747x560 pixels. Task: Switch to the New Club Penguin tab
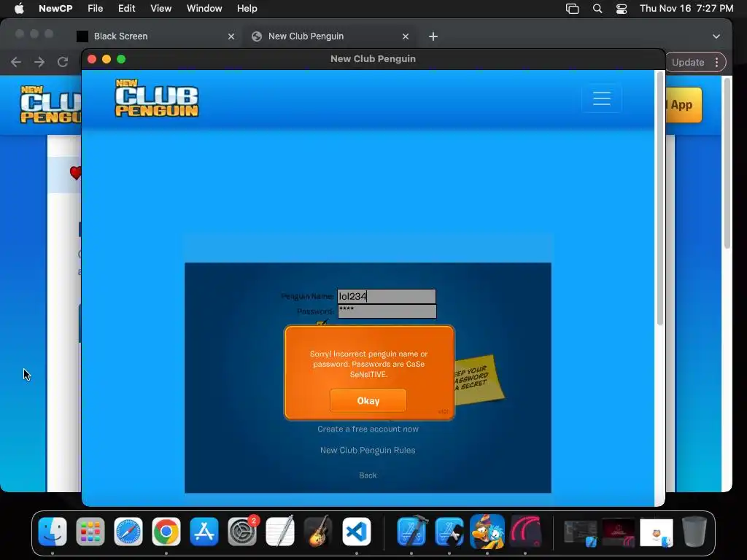pos(330,36)
